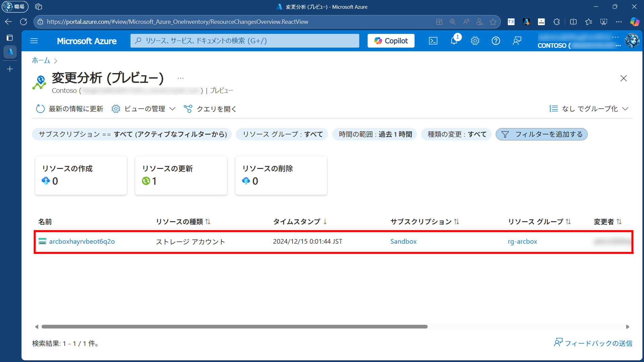This screenshot has height=362, width=644.
Task: Expand the ビューの管理 dropdown
Action: 144,109
